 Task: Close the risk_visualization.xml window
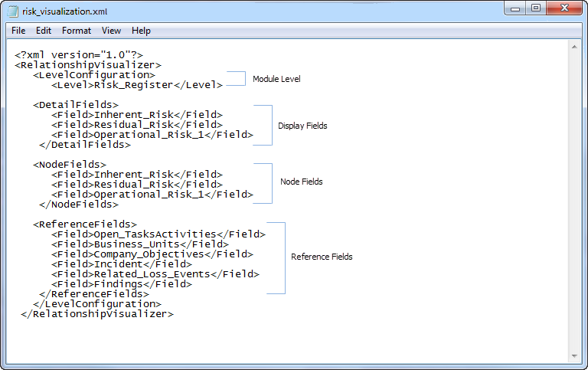(x=564, y=8)
